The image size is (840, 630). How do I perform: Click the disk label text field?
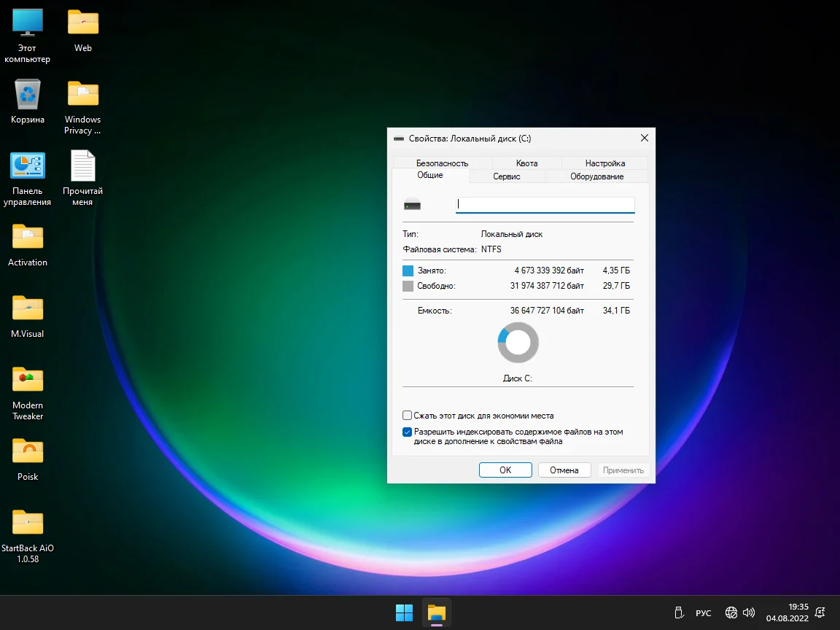tap(545, 205)
